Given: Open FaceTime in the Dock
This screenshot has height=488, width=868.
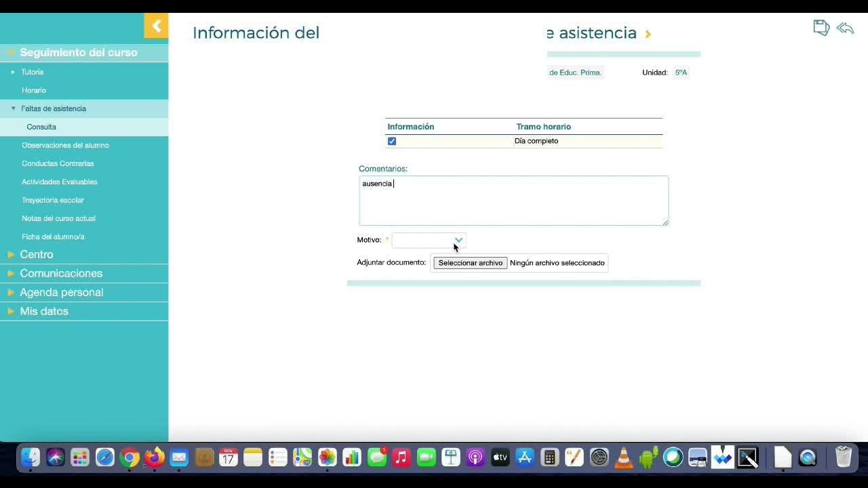Looking at the screenshot, I should pyautogui.click(x=426, y=457).
